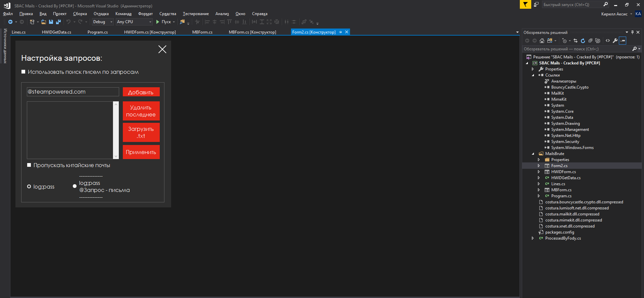
Task: Check 'Использовать поиск писем по запросам' checkbox
Action: point(23,72)
